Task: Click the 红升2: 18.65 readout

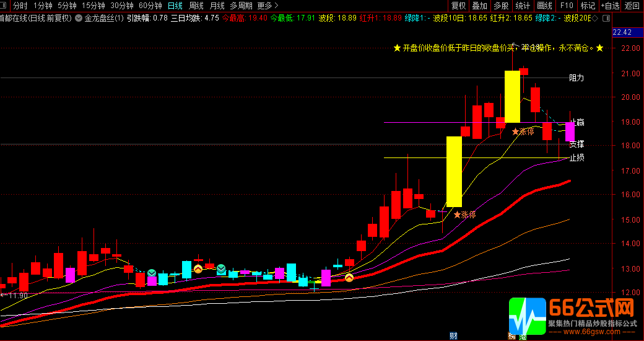Action: pos(511,18)
